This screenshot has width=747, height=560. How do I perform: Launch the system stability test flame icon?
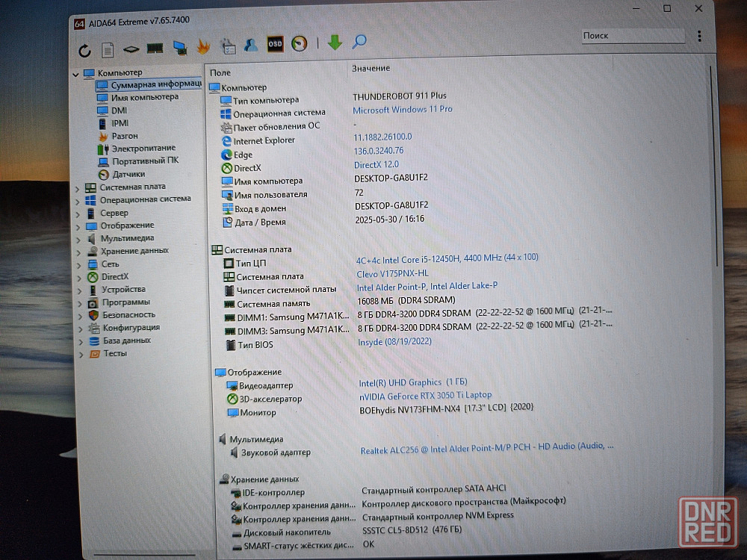pyautogui.click(x=202, y=47)
